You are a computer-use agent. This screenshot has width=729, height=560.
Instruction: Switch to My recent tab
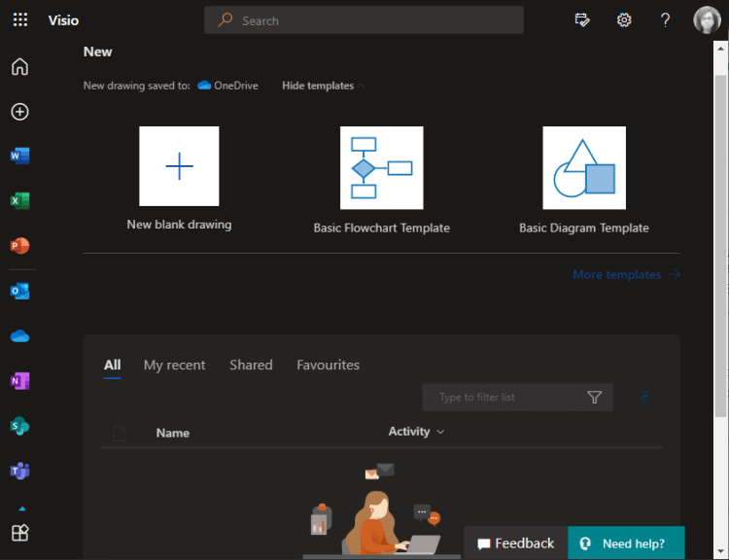[174, 366]
